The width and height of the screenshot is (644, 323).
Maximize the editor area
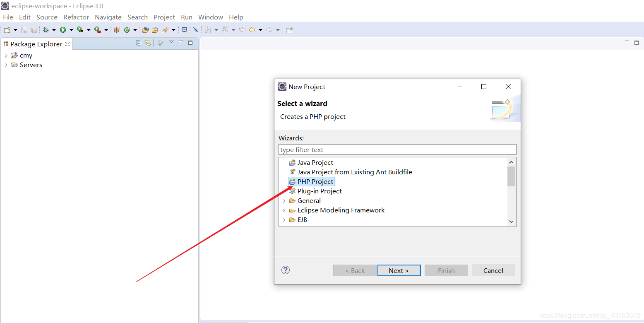tap(637, 42)
